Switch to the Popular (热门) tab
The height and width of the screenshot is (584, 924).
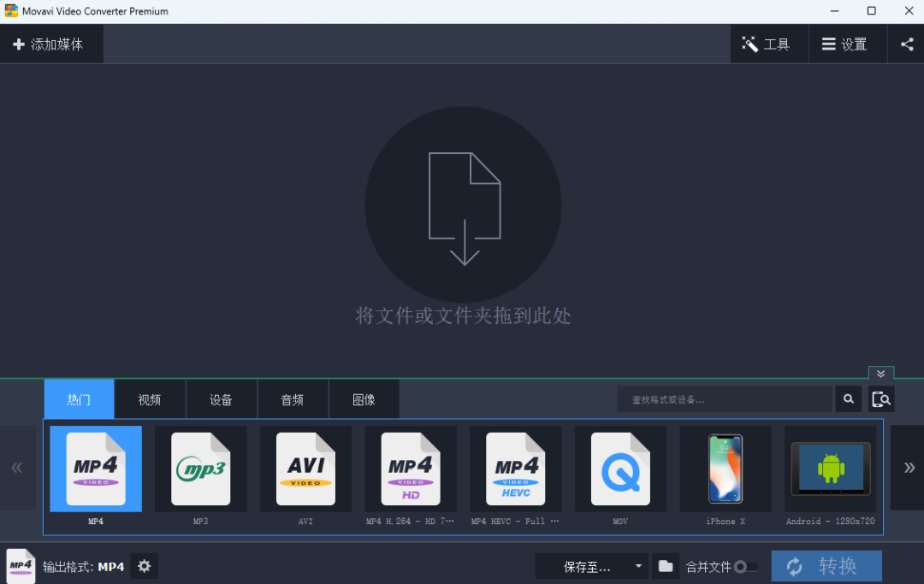coord(79,399)
